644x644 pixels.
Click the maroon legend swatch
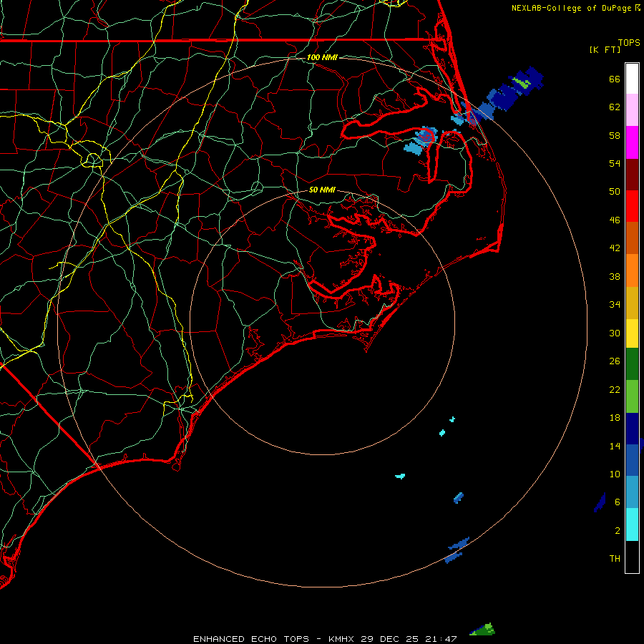(632, 175)
